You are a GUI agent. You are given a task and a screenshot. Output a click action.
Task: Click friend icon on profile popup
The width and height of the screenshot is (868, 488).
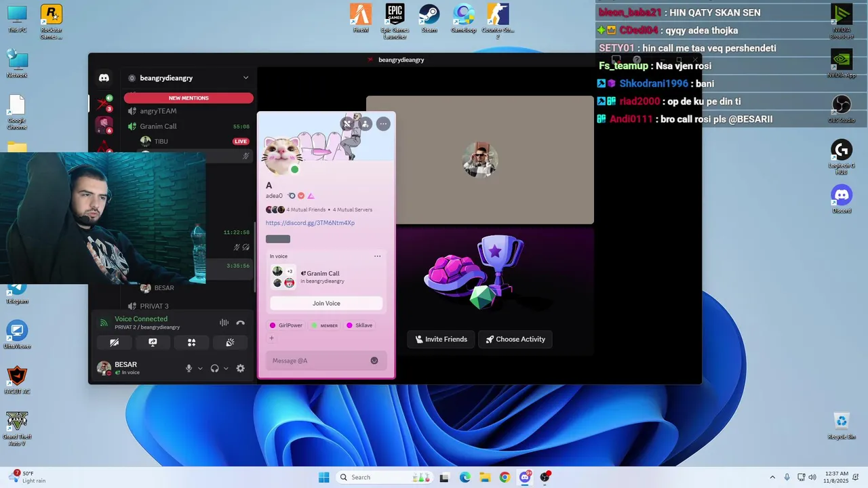[365, 123]
